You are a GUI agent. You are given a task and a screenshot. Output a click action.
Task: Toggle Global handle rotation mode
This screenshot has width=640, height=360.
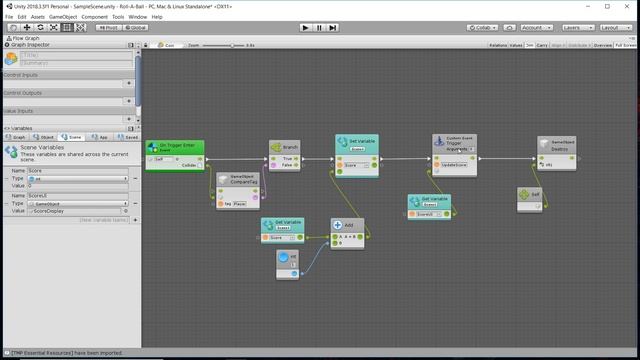pyautogui.click(x=136, y=27)
